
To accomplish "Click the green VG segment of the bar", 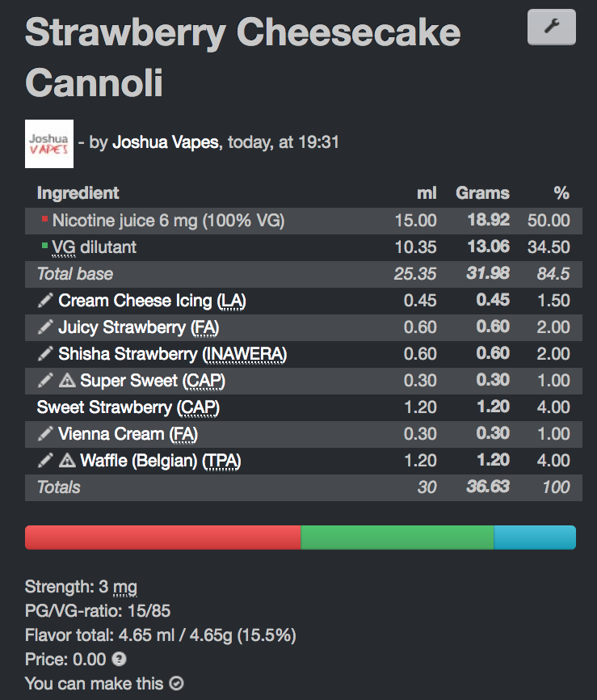I will click(x=397, y=538).
